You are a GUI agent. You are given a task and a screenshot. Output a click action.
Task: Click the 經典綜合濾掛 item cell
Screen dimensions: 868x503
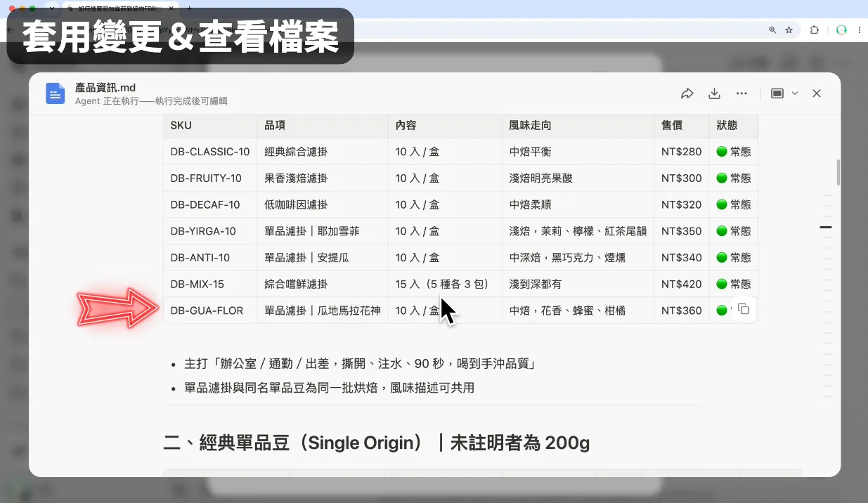(323, 152)
